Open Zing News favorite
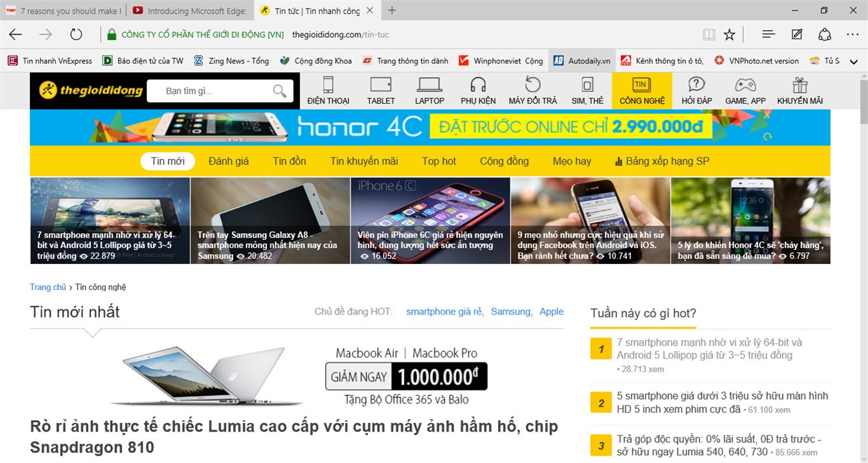This screenshot has width=868, height=463. click(x=231, y=61)
